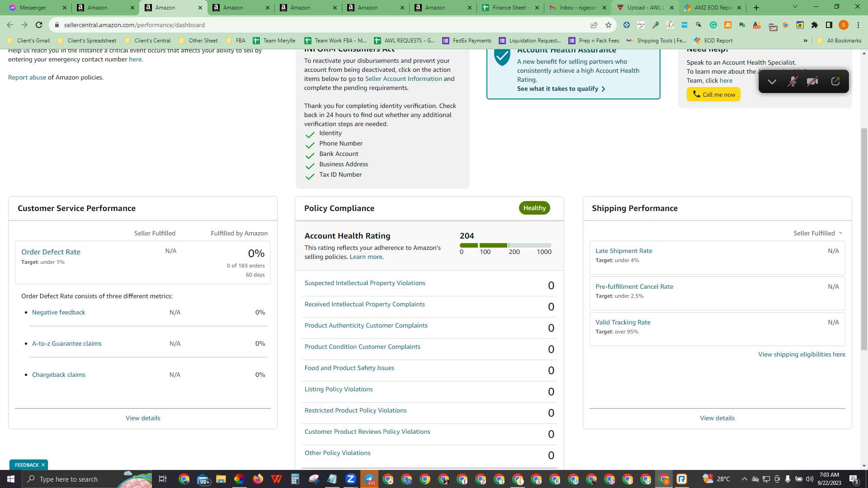Open the Extensions puzzle menu
The width and height of the screenshot is (868, 488).
click(x=815, y=25)
